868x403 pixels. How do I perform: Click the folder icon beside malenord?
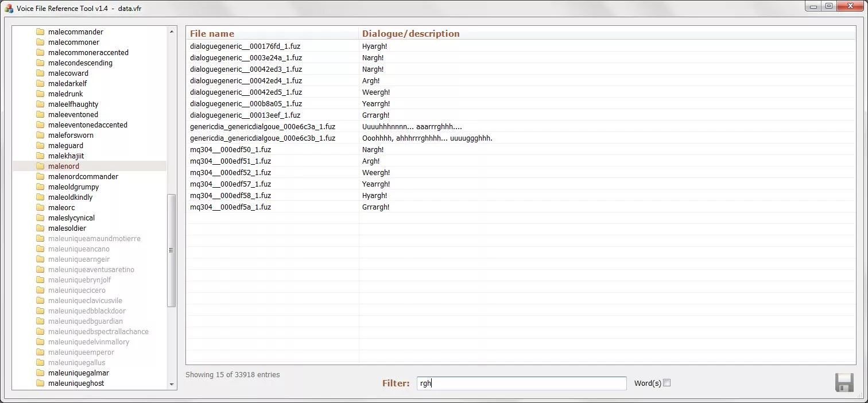[40, 166]
